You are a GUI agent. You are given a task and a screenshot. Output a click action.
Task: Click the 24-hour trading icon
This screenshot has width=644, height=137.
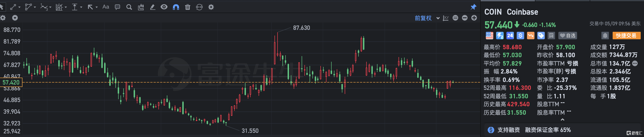coord(510,36)
